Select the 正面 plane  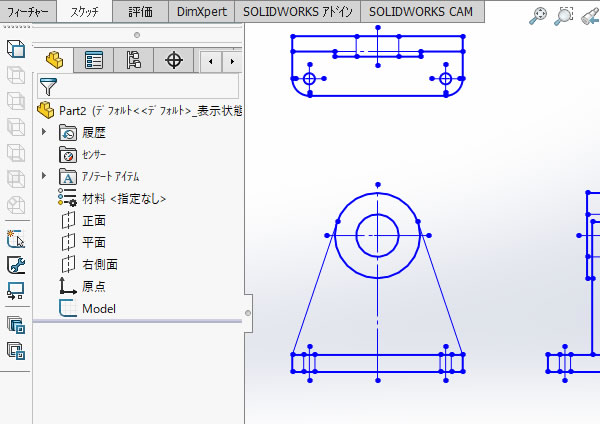click(x=83, y=220)
